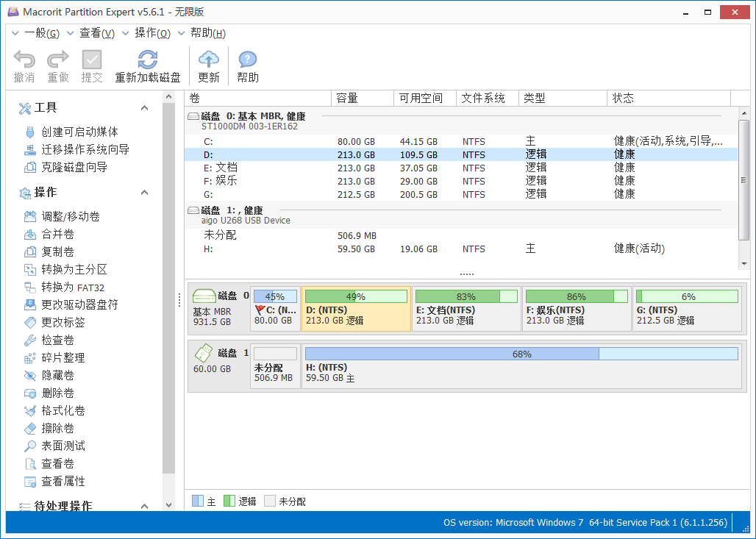Click the 创建可启动媒体 tool
Screen dimensions: 756x539
point(79,132)
